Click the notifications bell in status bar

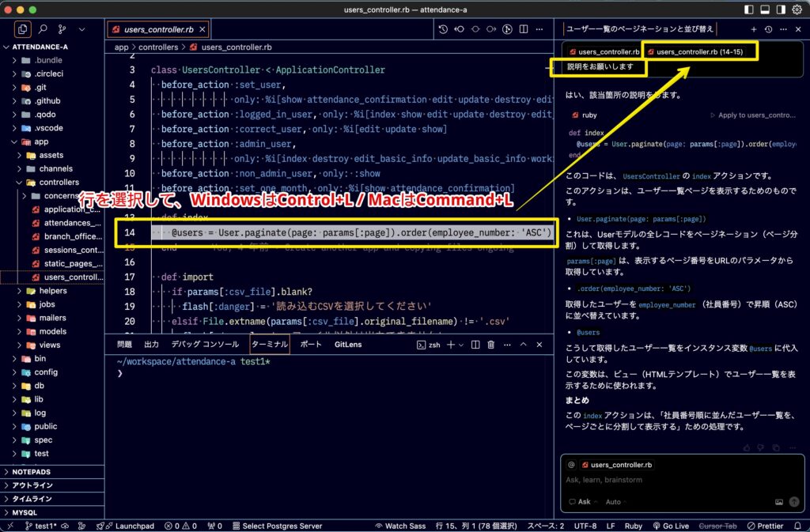pyautogui.click(x=797, y=526)
